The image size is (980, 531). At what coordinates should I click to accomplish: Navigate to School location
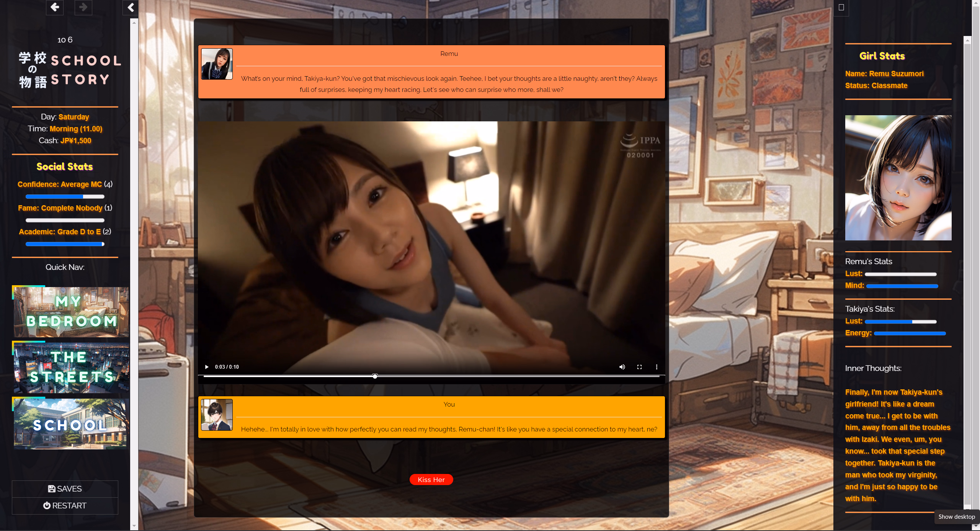pos(71,424)
